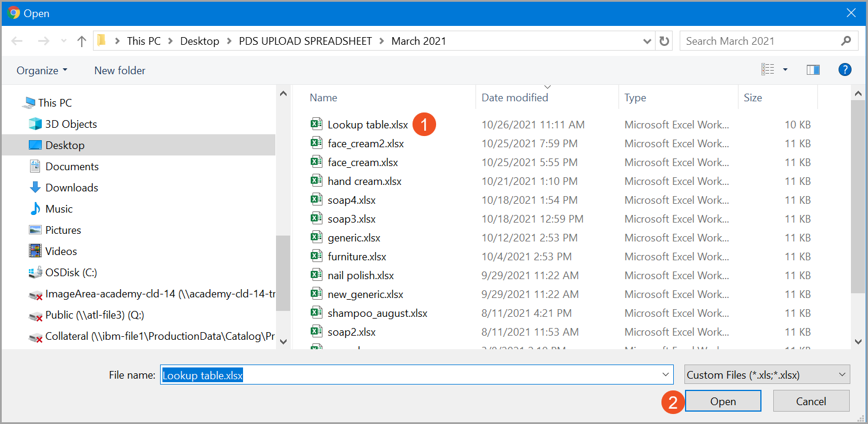Click the soap4.xlsx Excel file icon
868x424 pixels.
[317, 200]
